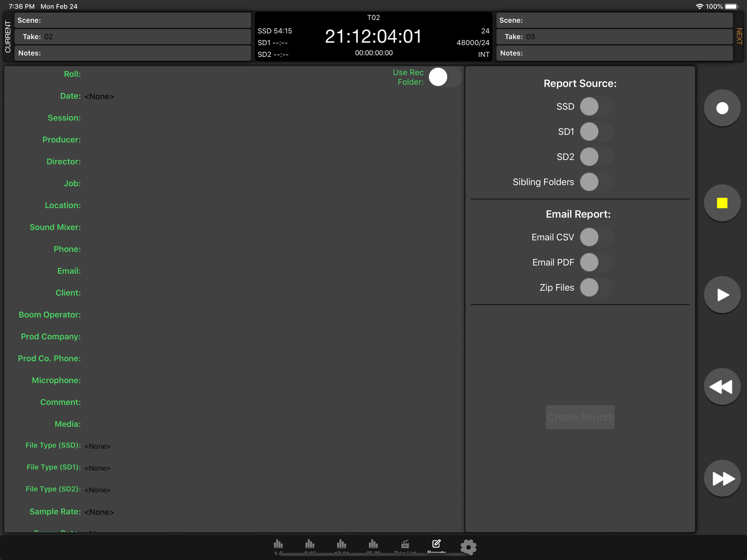The height and width of the screenshot is (560, 747).
Task: Open the File Type (SD1) dropdown
Action: [x=98, y=468]
